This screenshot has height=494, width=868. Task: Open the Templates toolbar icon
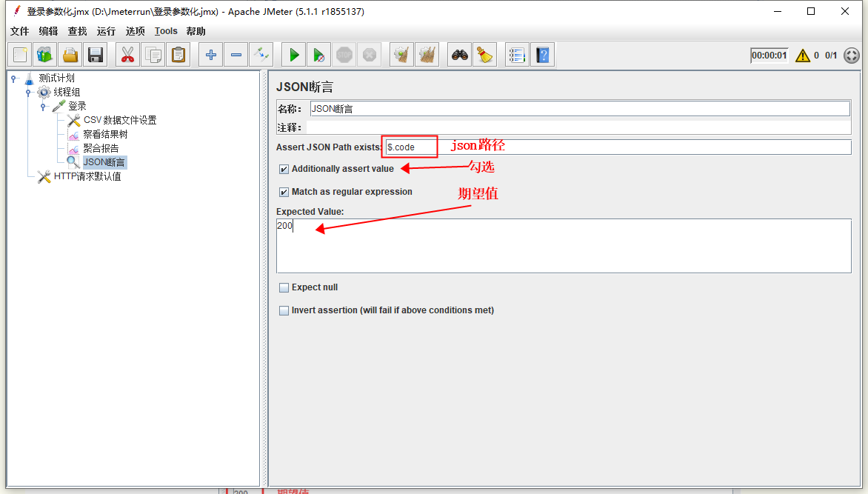point(45,55)
